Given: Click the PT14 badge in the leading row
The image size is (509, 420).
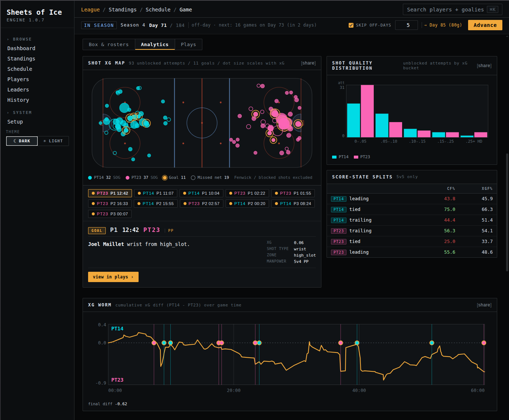Looking at the screenshot, I should pyautogui.click(x=339, y=199).
